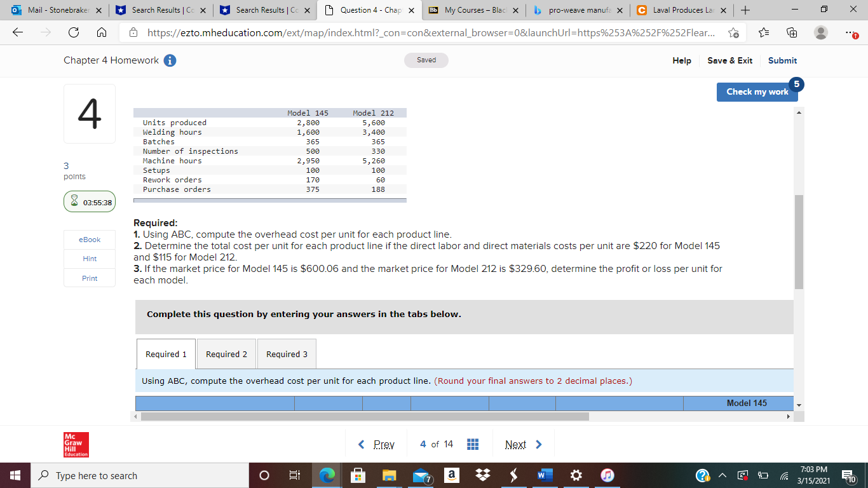
Task: Click the vertical scrollbar thumb of the question pane
Action: 799,241
